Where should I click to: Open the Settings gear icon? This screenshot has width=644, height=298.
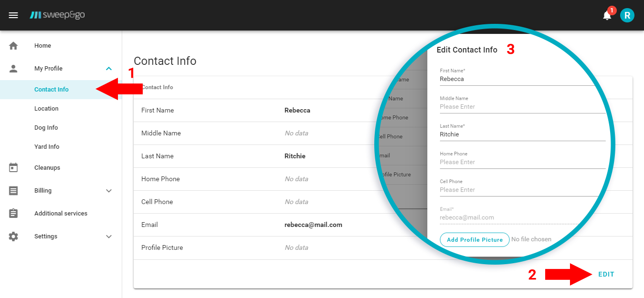click(x=13, y=236)
